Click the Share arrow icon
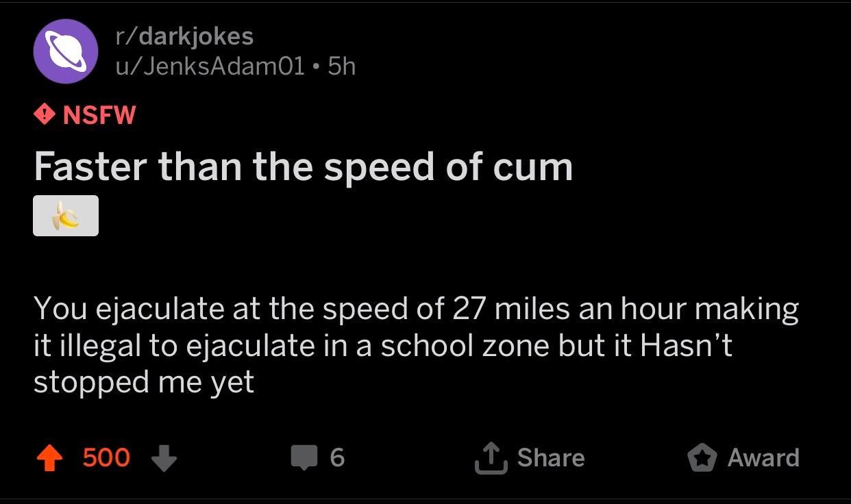The height and width of the screenshot is (504, 851). [x=491, y=457]
